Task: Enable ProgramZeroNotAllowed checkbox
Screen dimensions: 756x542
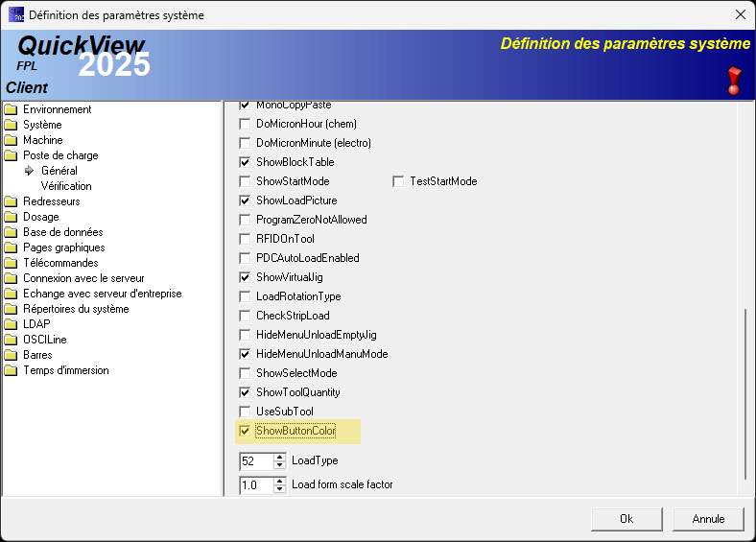Action: click(x=245, y=220)
